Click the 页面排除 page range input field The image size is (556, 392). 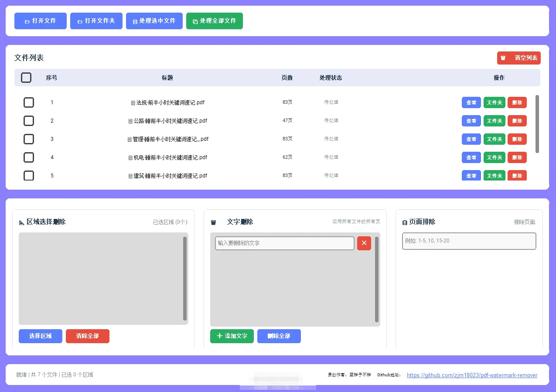click(x=469, y=241)
